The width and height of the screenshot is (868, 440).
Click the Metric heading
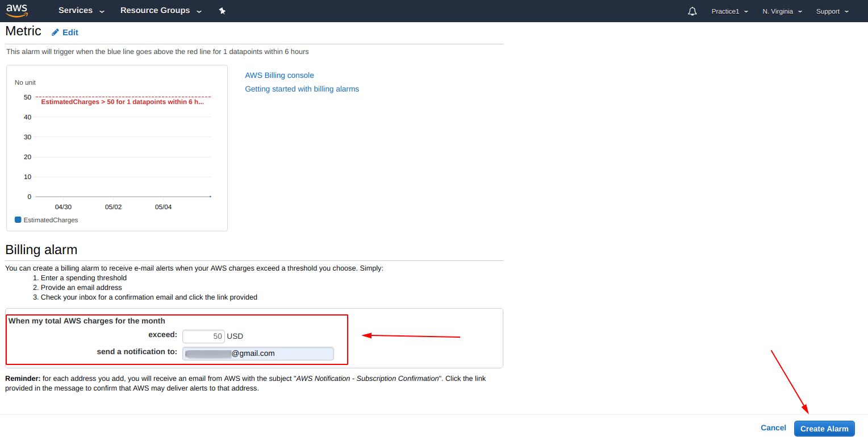[x=23, y=31]
